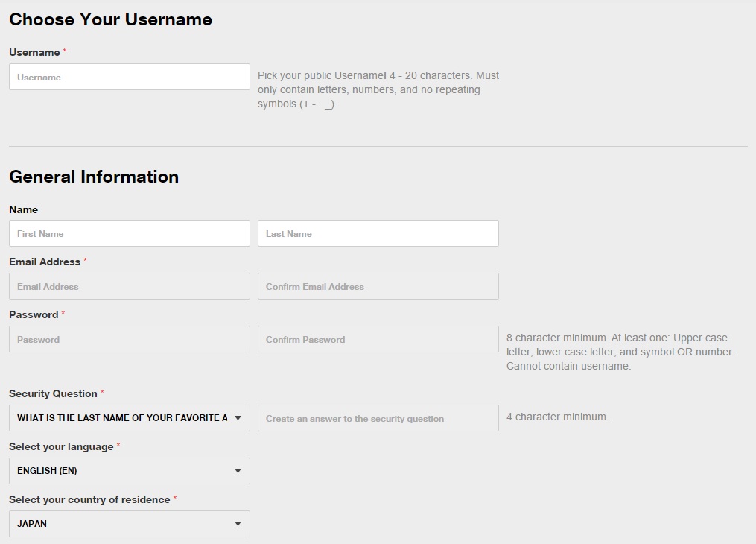
Task: Click the 8 character minimum password hint
Action: pyautogui.click(x=618, y=352)
